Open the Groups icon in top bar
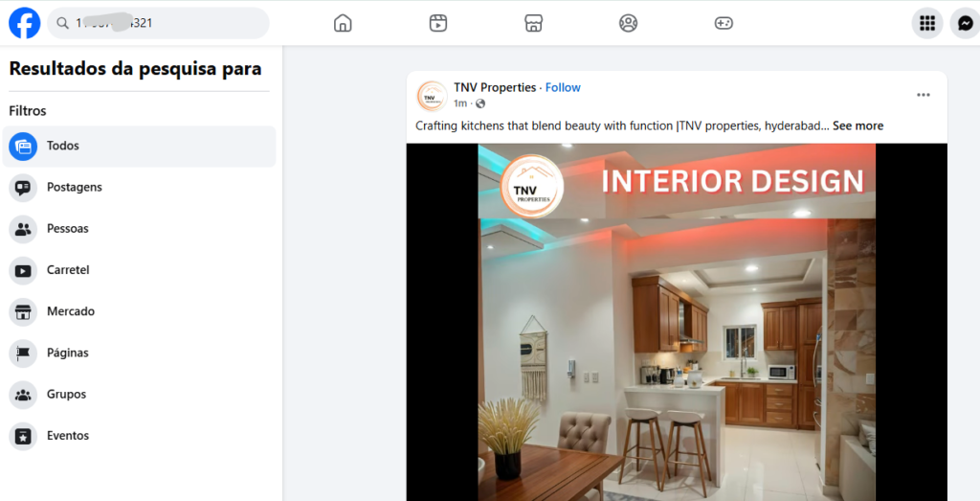980x501 pixels. [628, 23]
